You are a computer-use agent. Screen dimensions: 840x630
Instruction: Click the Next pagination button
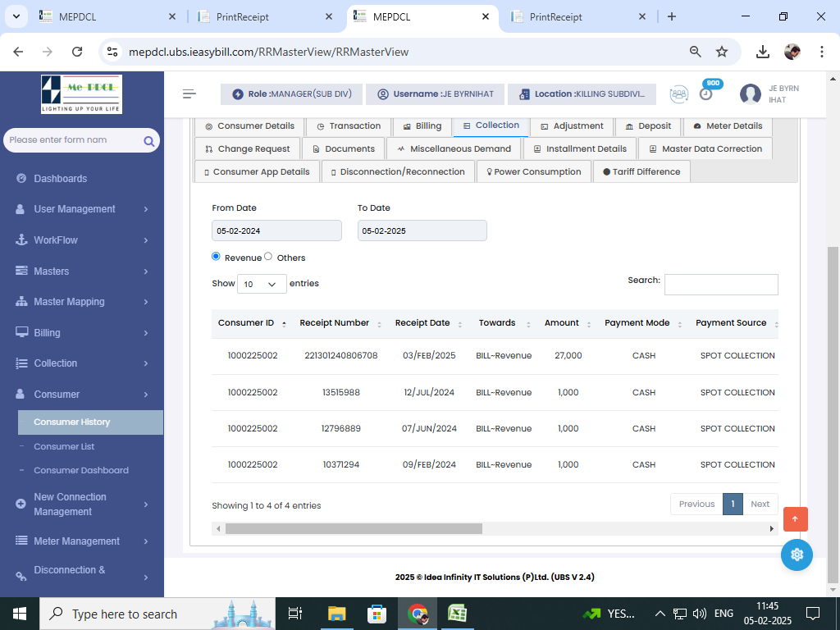click(760, 504)
